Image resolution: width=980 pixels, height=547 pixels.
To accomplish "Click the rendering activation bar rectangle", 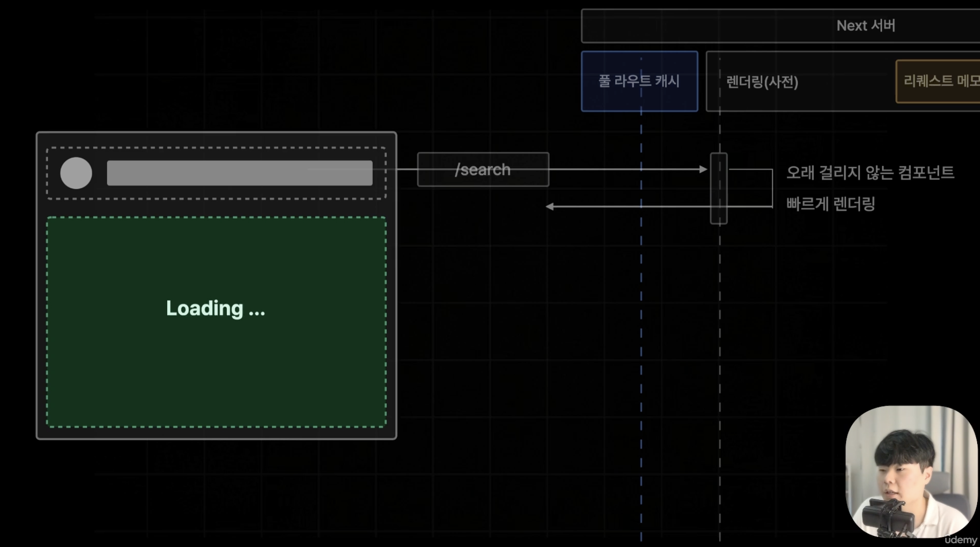I will pyautogui.click(x=719, y=188).
